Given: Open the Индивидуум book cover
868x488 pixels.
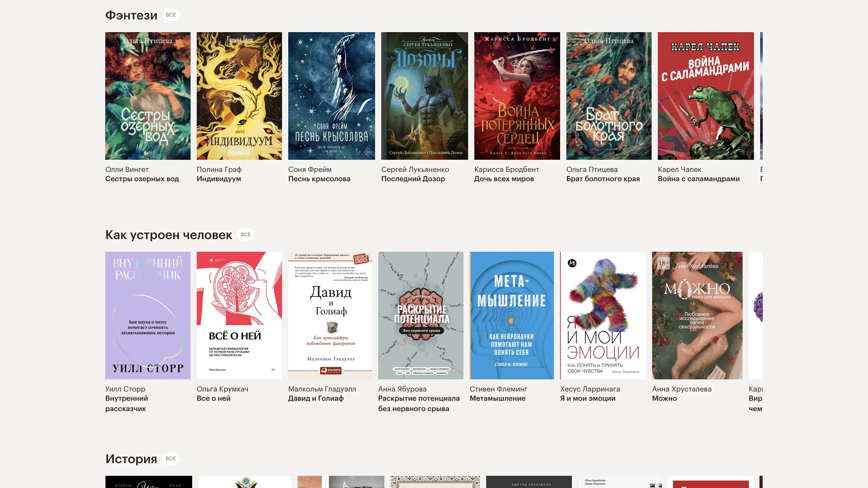Looking at the screenshot, I should click(239, 96).
